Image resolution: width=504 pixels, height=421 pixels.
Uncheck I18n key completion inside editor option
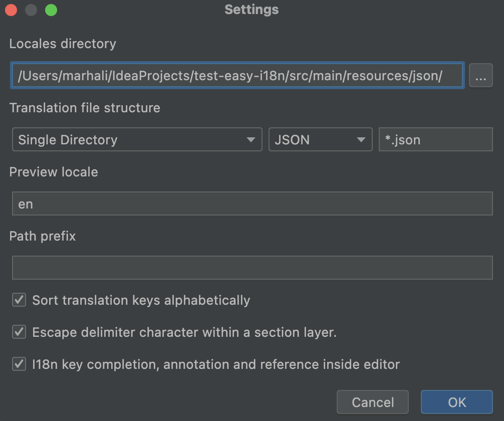pyautogui.click(x=19, y=364)
